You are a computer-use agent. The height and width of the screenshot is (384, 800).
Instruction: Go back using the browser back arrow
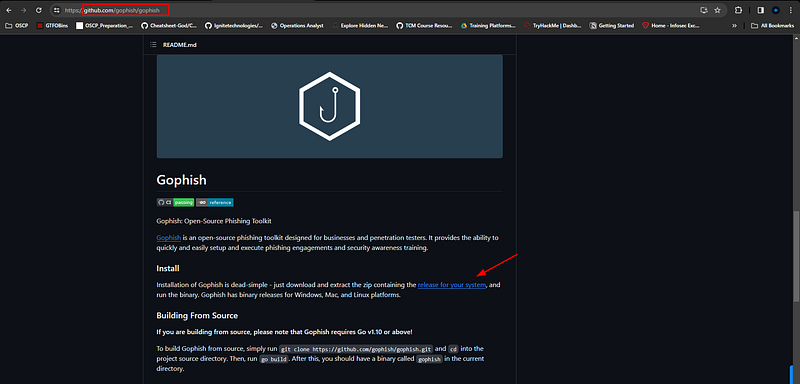click(9, 10)
